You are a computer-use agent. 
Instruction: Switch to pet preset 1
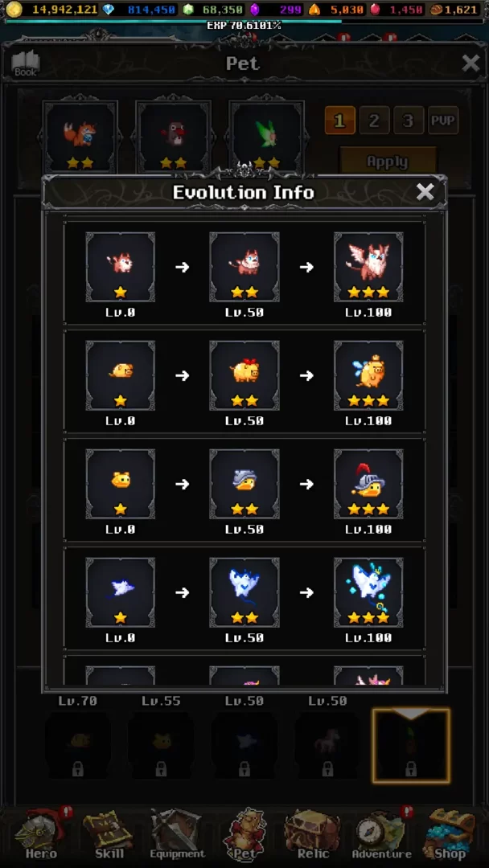339,120
